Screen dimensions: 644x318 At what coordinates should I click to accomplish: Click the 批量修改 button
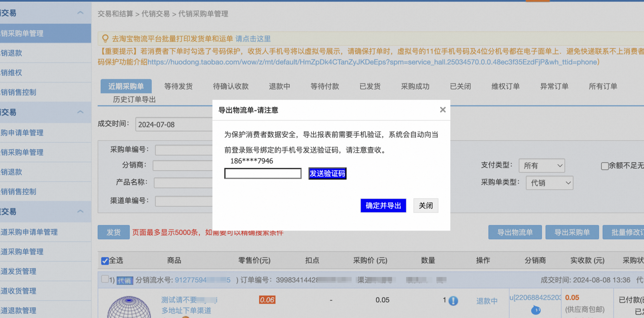(623, 232)
